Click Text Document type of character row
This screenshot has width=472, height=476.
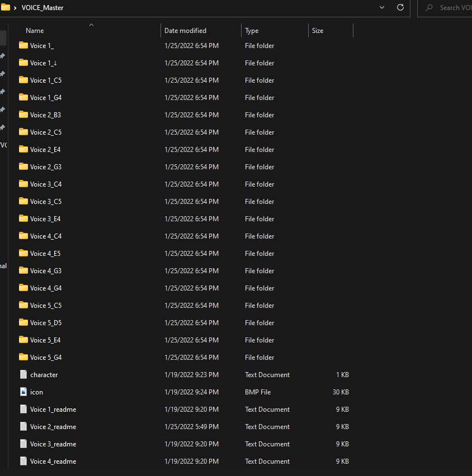[267, 375]
